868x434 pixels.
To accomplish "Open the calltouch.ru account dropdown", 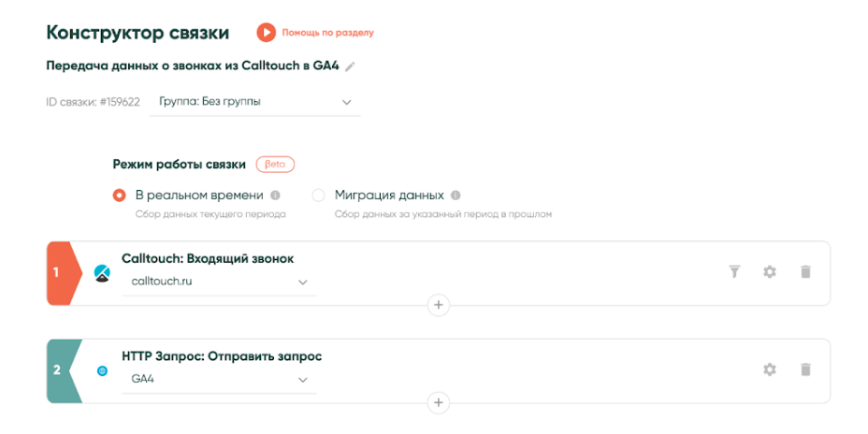I will coord(219,281).
